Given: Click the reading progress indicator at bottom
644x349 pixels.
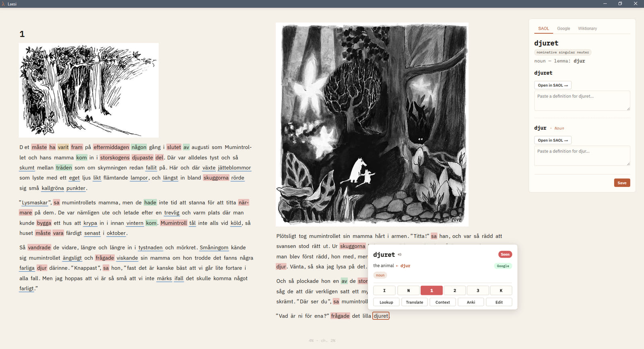Looking at the screenshot, I should pyautogui.click(x=322, y=341).
